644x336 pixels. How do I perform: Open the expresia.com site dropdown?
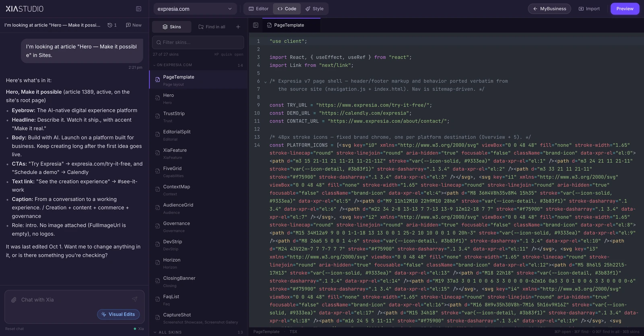195,9
